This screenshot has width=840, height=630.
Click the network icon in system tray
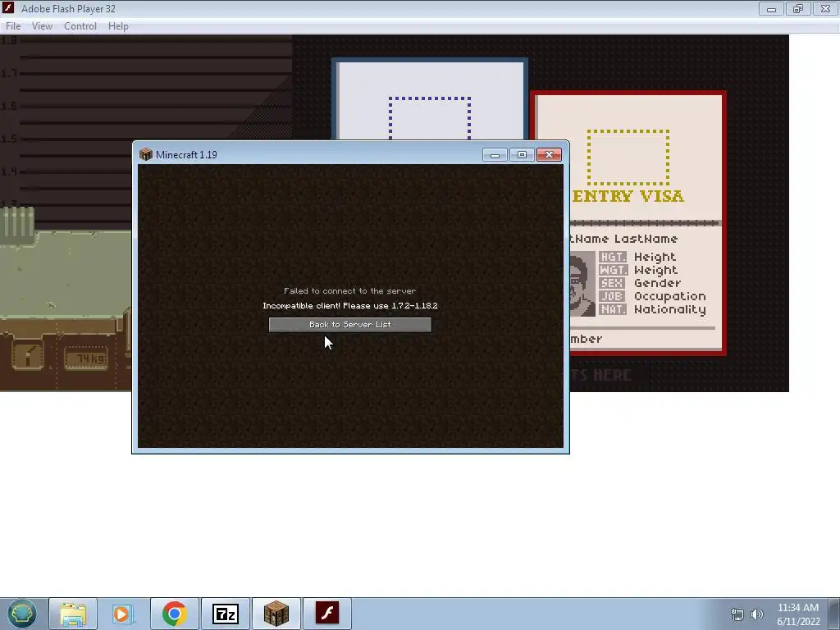pyautogui.click(x=737, y=614)
